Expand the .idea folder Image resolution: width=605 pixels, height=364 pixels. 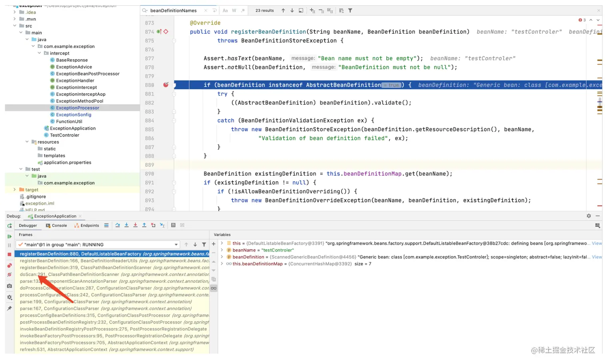pos(15,12)
